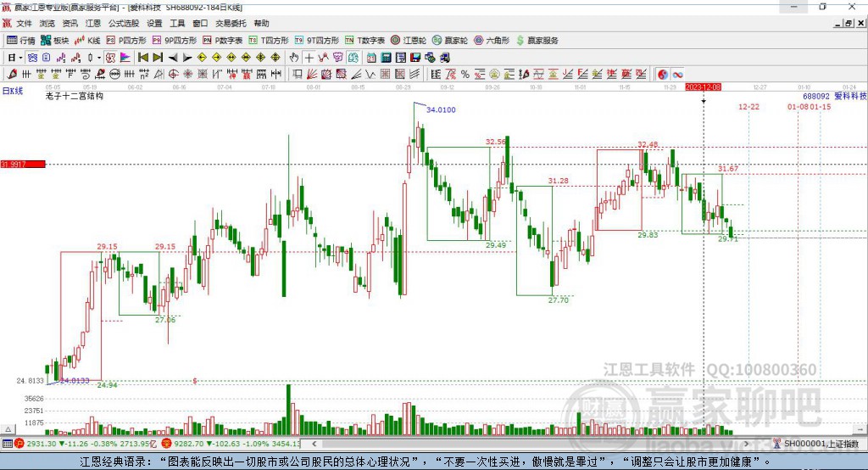868x470 pixels.
Task: Click the 日K线 chart label
Action: tap(12, 91)
